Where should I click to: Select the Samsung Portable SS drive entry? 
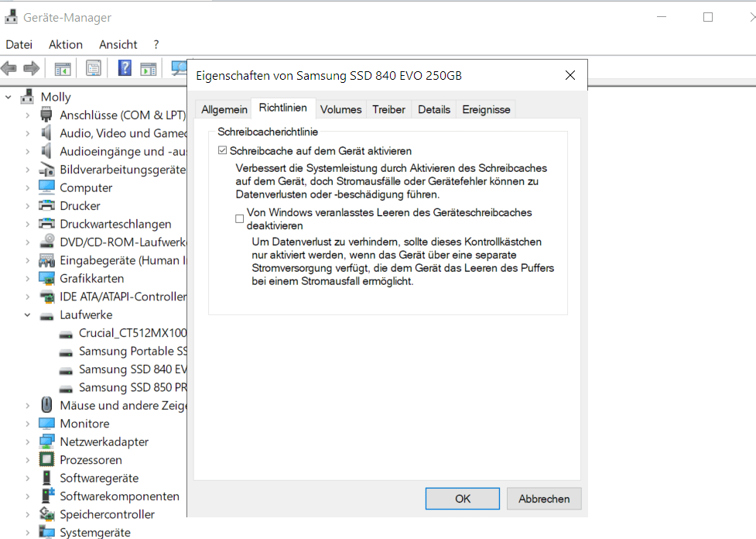coord(133,351)
